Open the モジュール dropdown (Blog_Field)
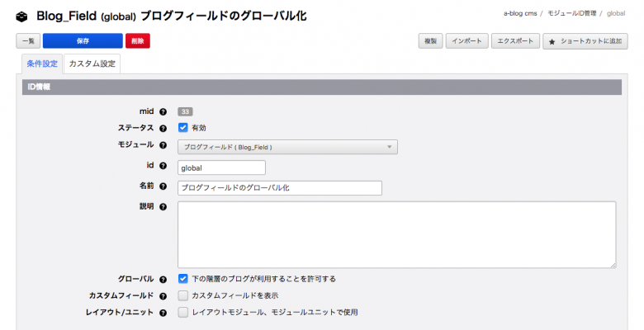 287,147
